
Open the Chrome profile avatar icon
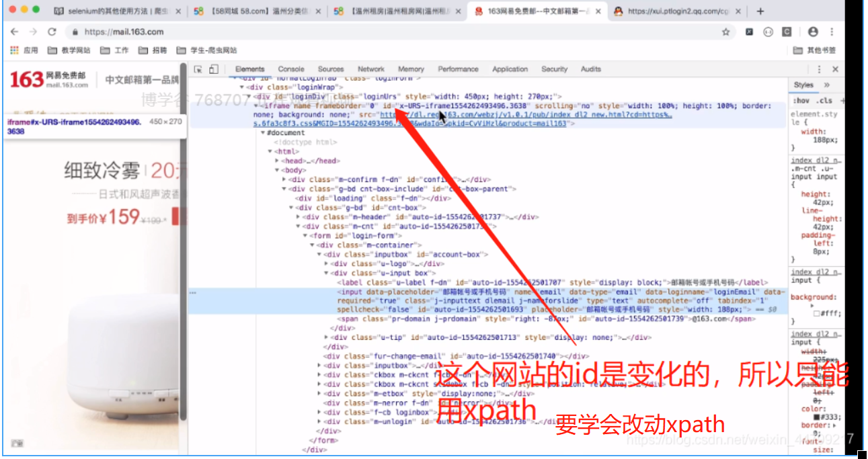coord(813,32)
